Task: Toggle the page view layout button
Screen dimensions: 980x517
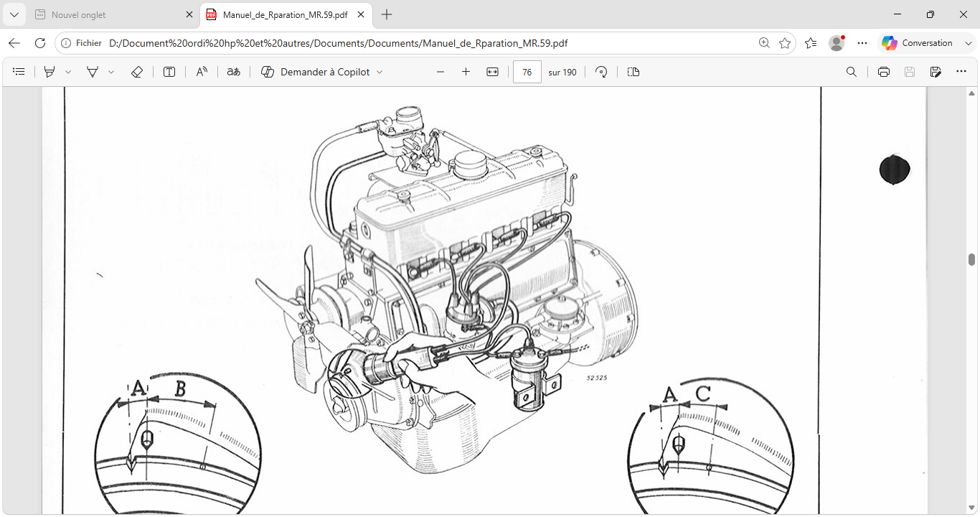Action: point(633,72)
